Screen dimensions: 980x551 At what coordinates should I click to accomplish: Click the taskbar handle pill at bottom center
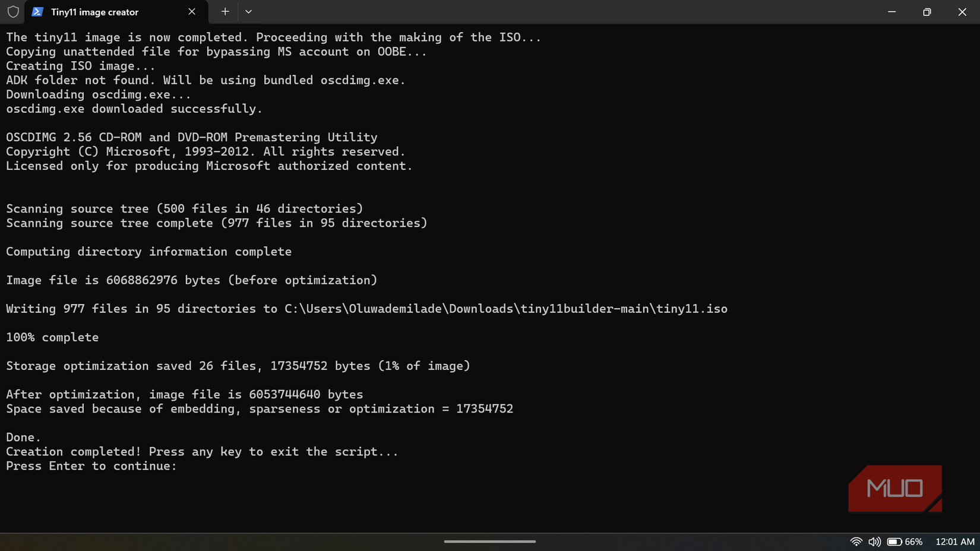click(489, 541)
